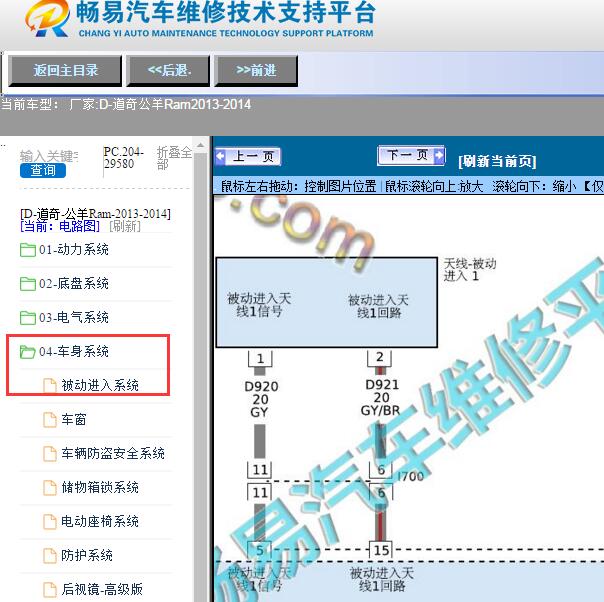Image resolution: width=604 pixels, height=602 pixels.
Task: Collapse the 04-车身系统 folder
Action: point(74,352)
